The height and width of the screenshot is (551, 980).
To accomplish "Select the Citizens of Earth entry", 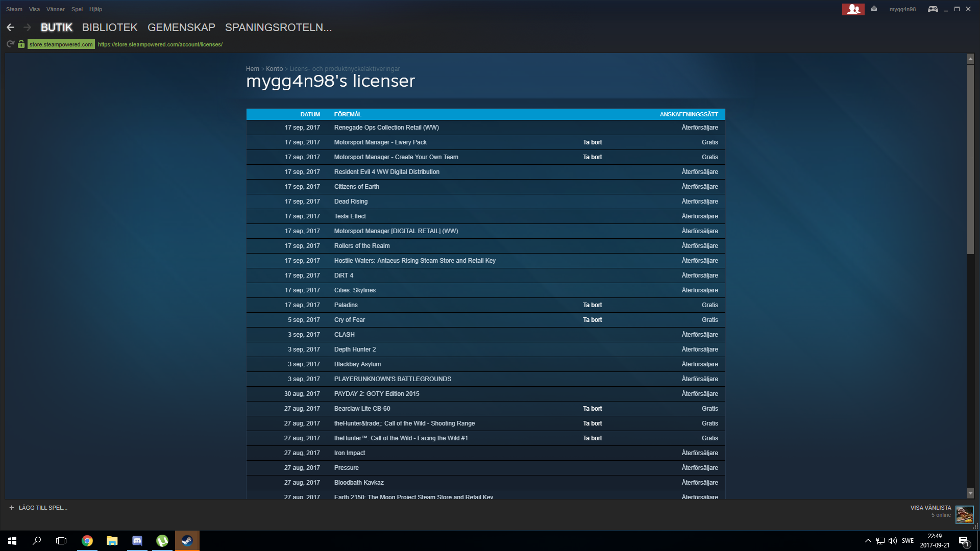I will 485,187.
